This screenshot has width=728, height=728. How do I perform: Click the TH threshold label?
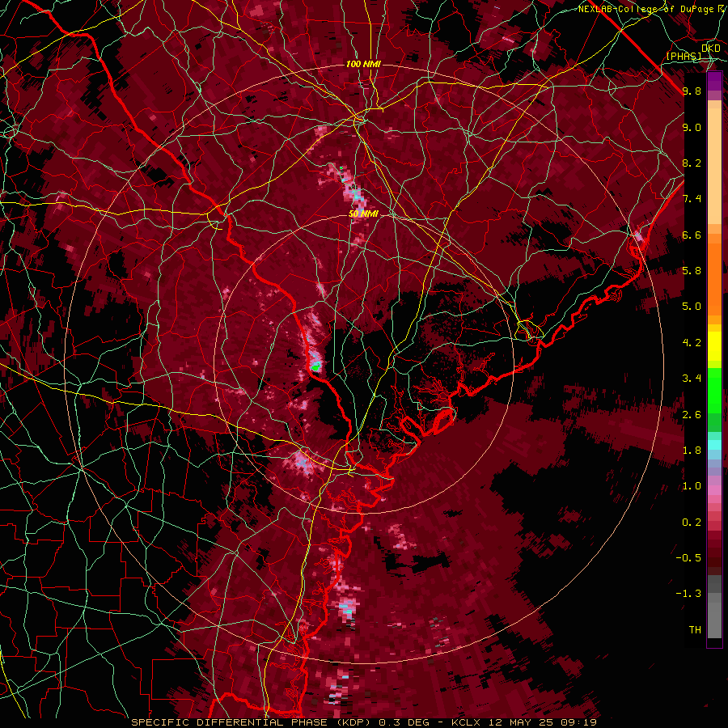[x=695, y=630]
